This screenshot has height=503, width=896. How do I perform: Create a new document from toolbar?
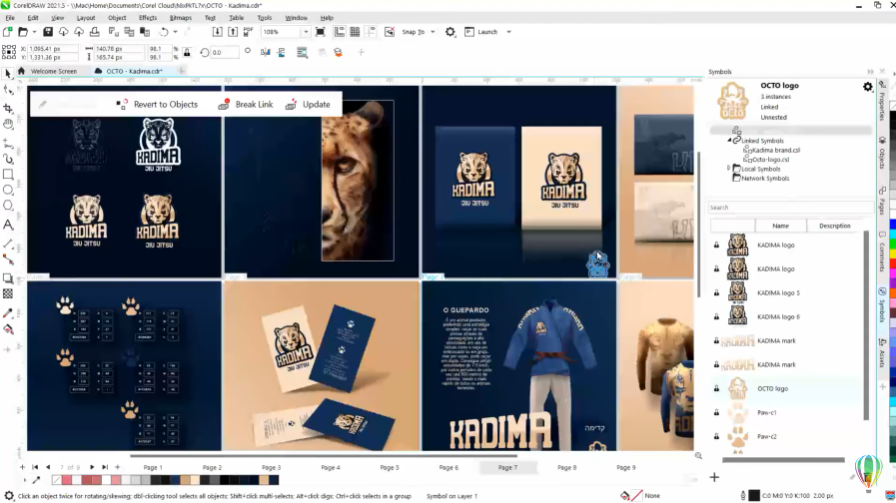[x=7, y=32]
